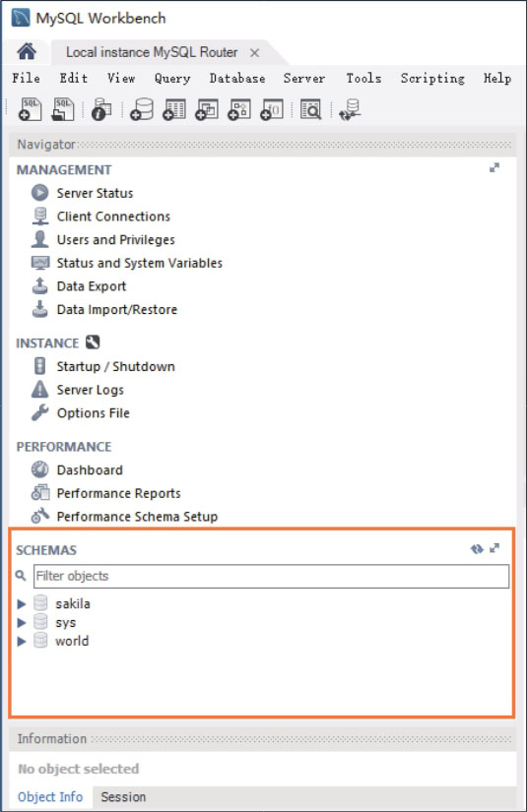Open Client Connections
Screen dimensions: 527x812
113,217
